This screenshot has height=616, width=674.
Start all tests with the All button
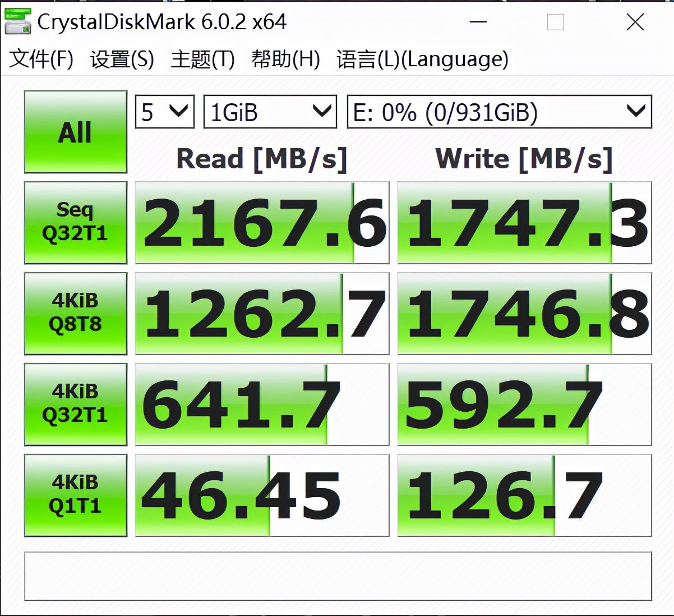[x=75, y=132]
